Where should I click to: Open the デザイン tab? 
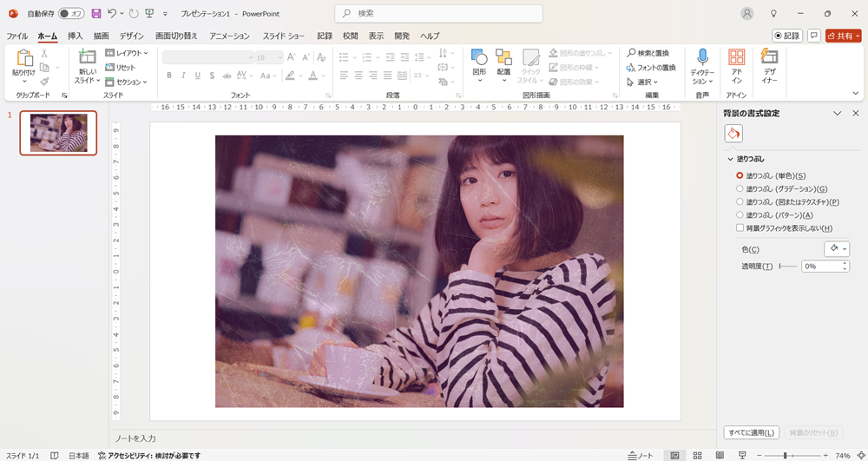131,36
